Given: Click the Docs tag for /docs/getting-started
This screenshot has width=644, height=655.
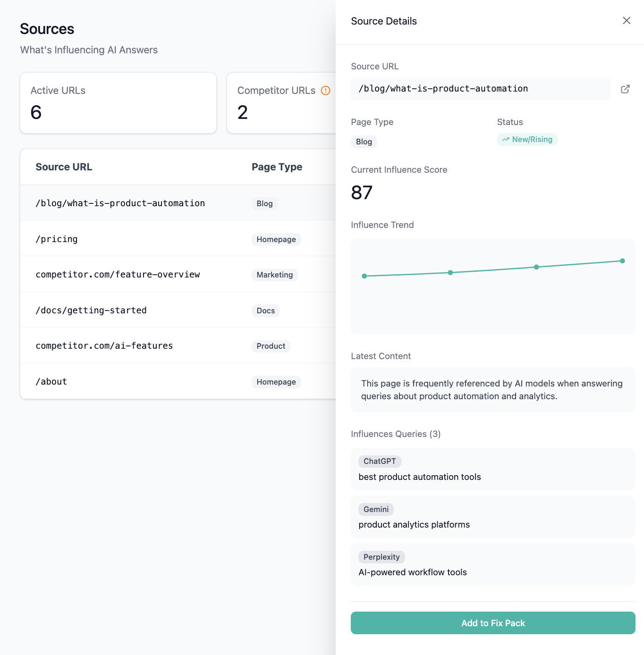Looking at the screenshot, I should point(265,311).
